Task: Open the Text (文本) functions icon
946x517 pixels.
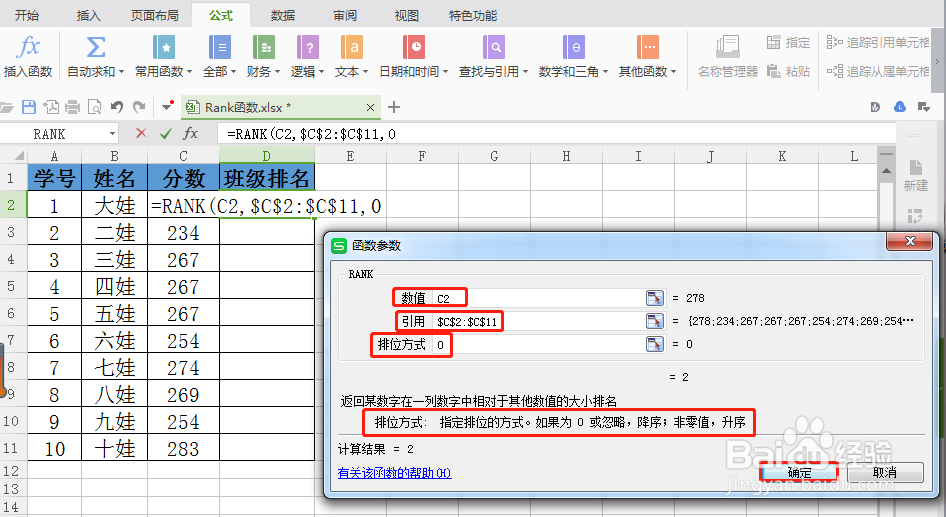Action: click(352, 47)
